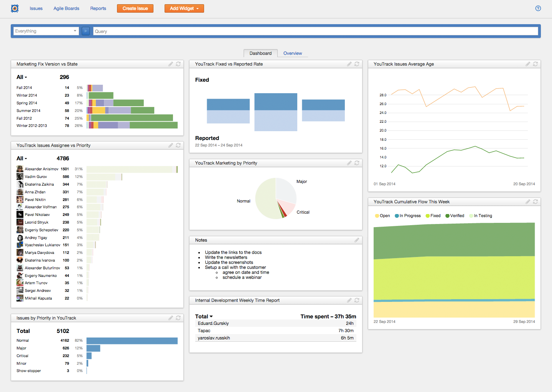Click the Tapac time report row

(276, 331)
